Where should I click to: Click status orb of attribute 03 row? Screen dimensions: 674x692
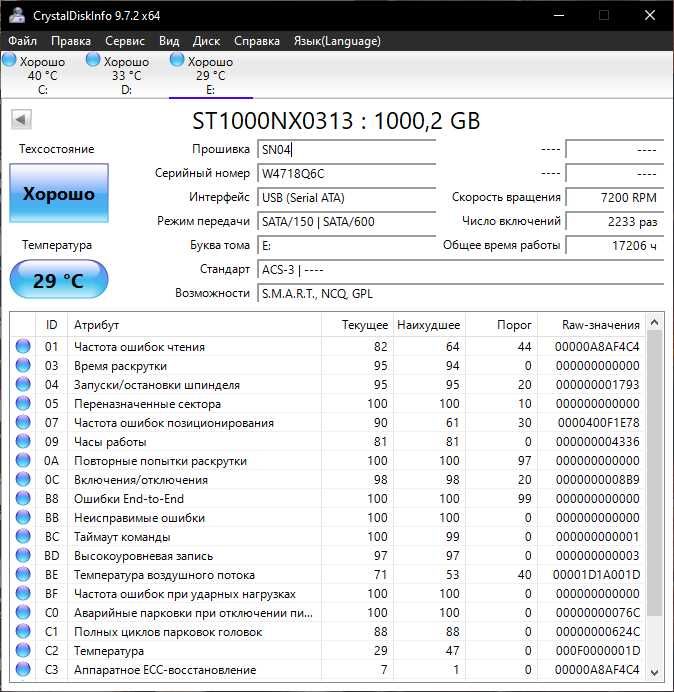coord(23,365)
